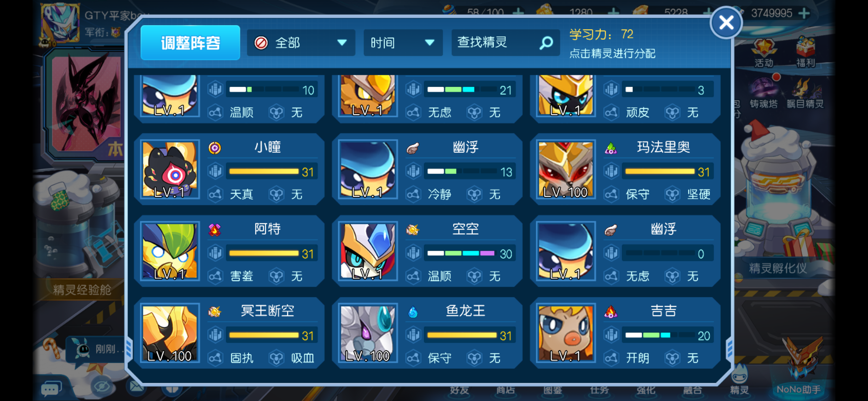
Task: Open the 融合 tab in bottom bar
Action: (x=692, y=390)
